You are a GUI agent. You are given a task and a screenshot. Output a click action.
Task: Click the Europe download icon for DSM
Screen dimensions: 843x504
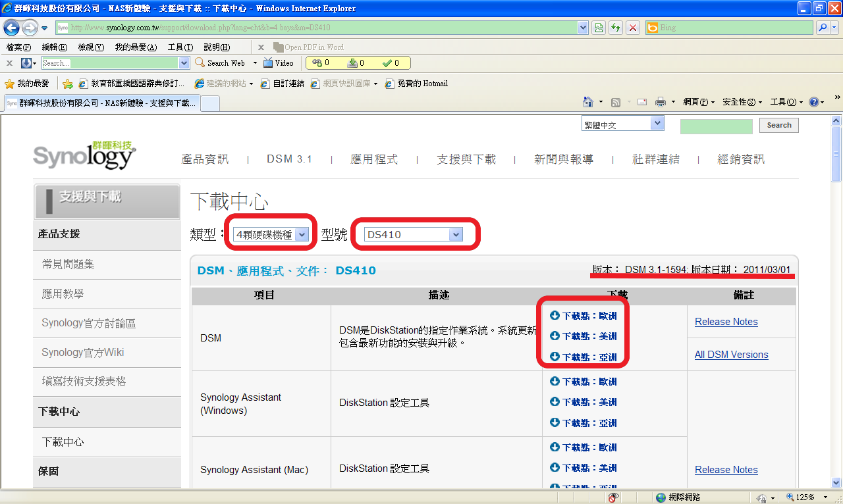pyautogui.click(x=555, y=316)
